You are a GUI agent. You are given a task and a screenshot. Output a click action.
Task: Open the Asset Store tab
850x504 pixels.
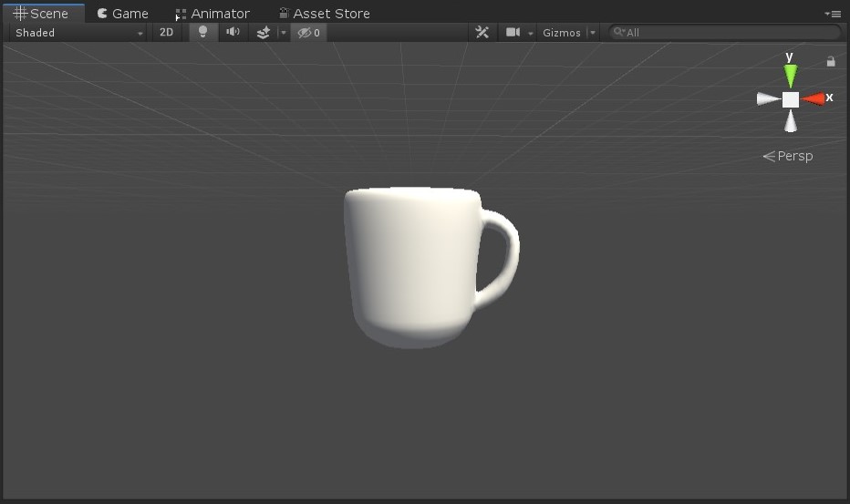click(324, 13)
